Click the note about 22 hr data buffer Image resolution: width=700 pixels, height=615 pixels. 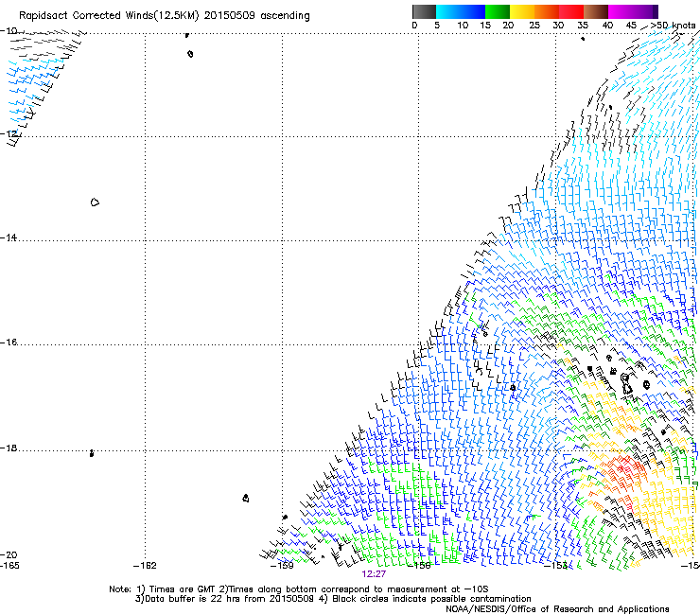pyautogui.click(x=333, y=599)
